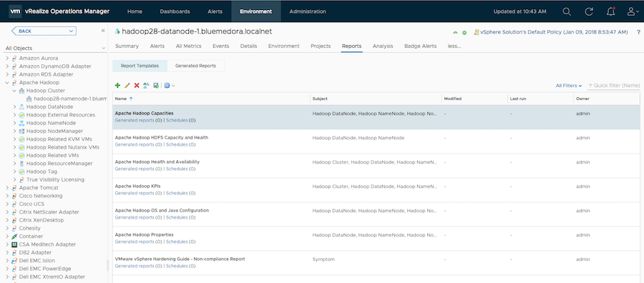Click less... to collapse tabs
Image resolution: width=644 pixels, height=283 pixels.
point(454,46)
